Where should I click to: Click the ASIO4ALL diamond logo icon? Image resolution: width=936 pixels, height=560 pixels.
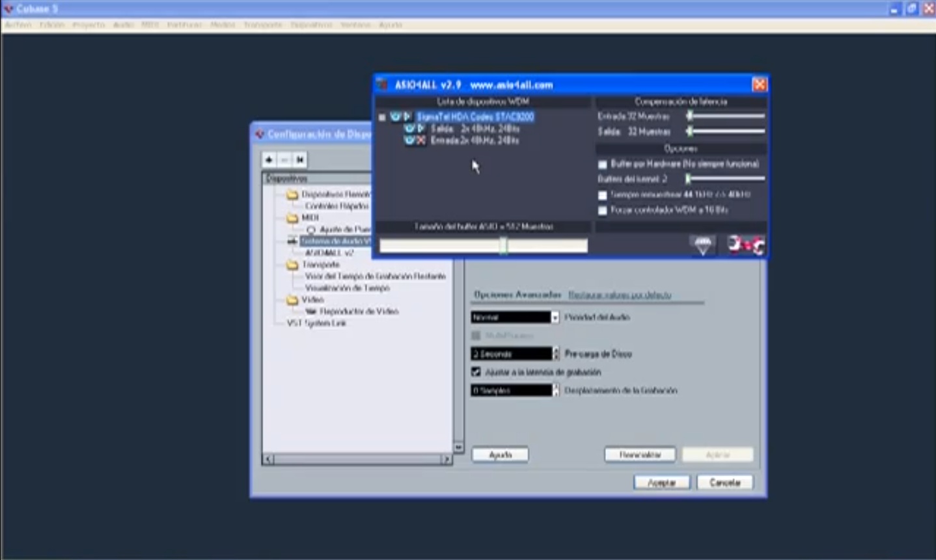click(703, 245)
